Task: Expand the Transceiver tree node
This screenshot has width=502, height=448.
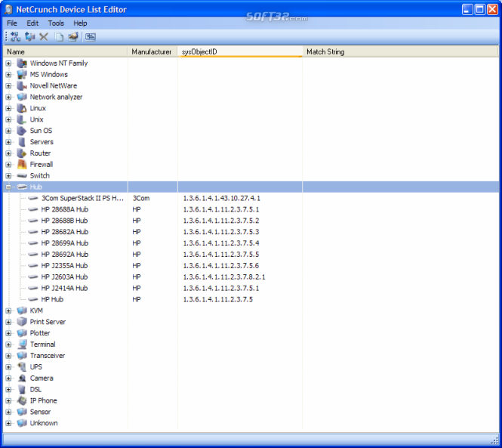Action: 8,356
